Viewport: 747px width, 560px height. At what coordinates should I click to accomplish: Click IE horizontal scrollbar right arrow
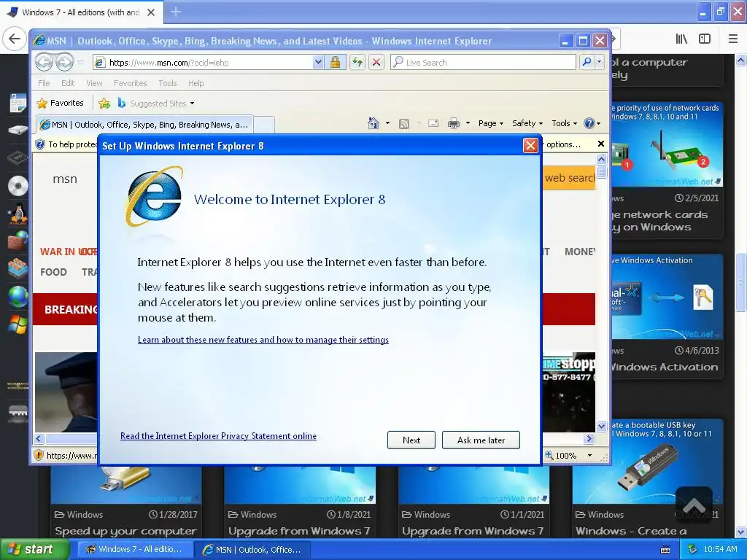pos(589,438)
